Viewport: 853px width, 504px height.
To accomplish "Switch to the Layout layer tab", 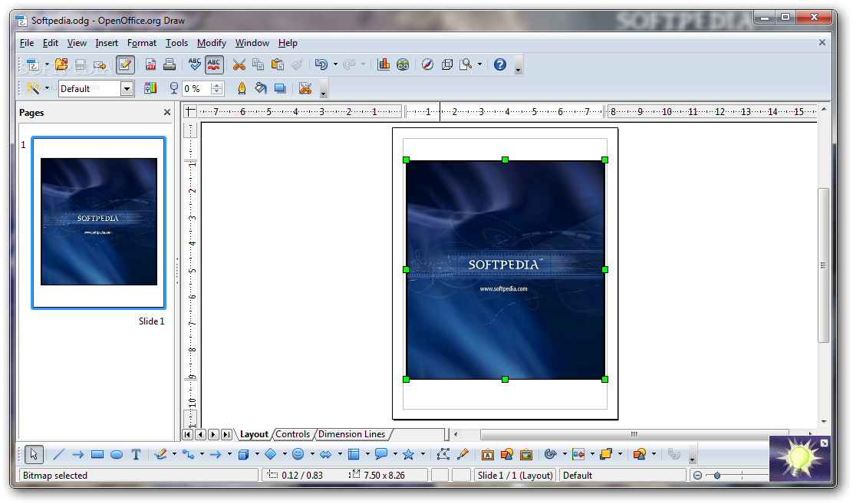I will click(x=254, y=434).
